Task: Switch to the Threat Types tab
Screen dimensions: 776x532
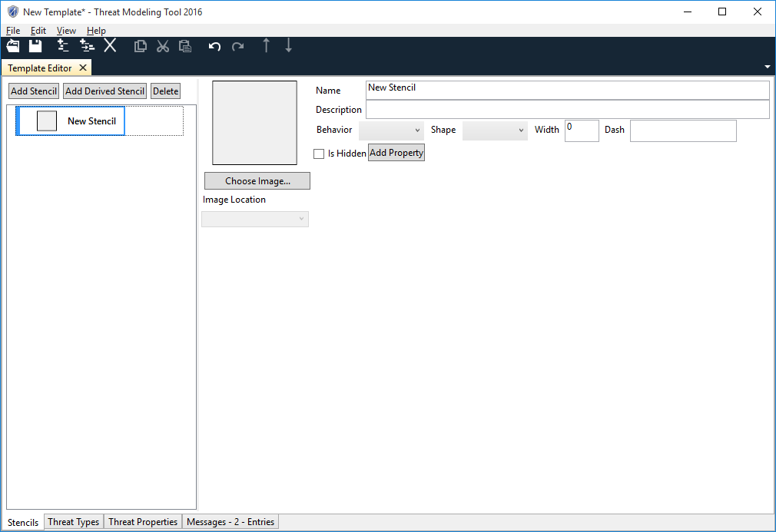Action: click(x=74, y=522)
